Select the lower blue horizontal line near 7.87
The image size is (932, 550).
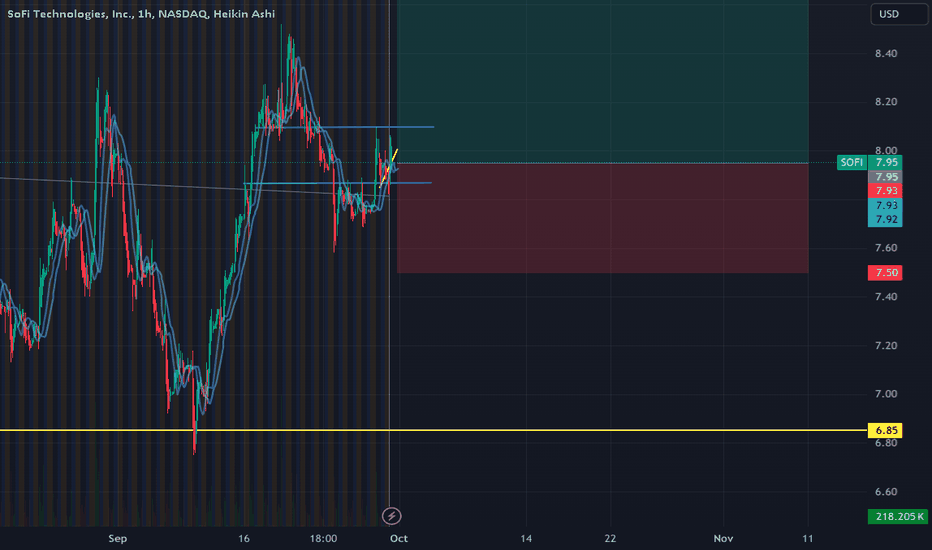click(338, 183)
